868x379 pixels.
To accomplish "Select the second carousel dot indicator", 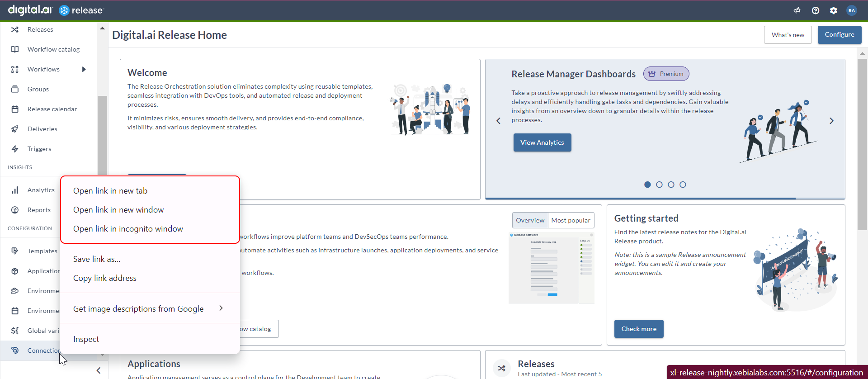I will tap(659, 185).
